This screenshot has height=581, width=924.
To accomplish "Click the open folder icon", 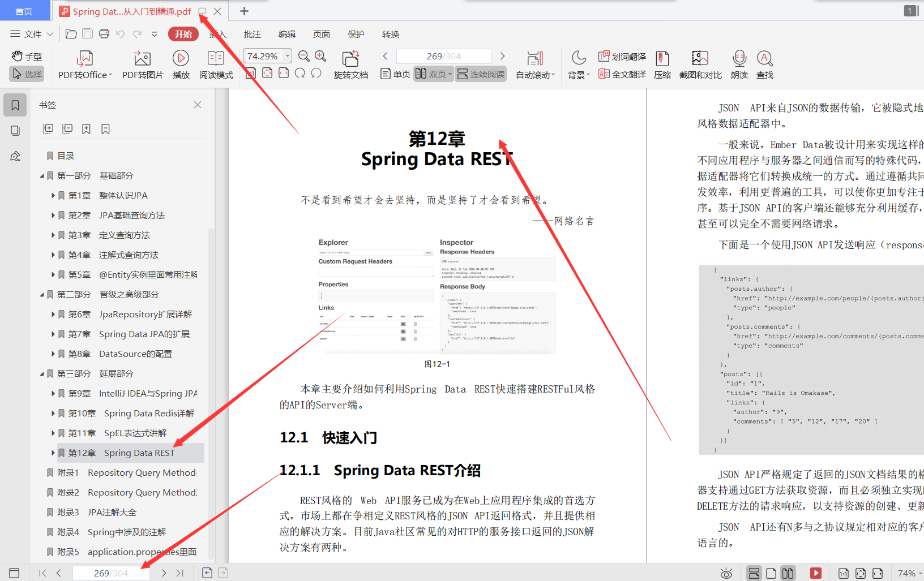I will coord(71,34).
